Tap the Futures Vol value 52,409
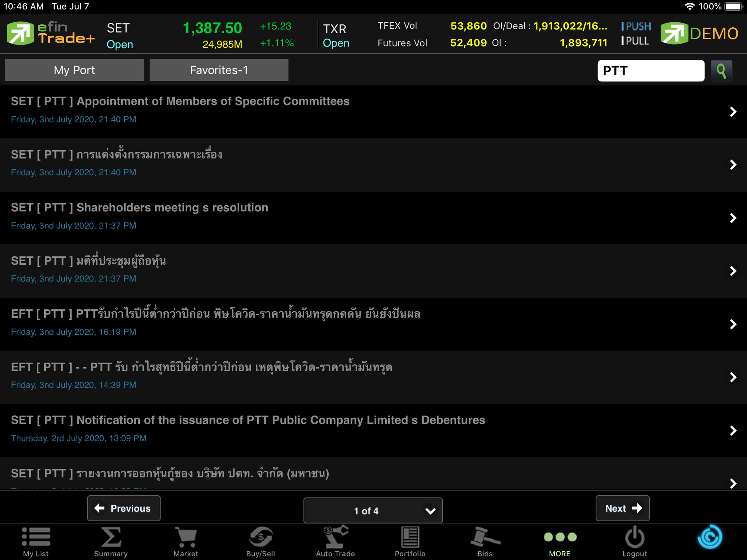This screenshot has width=747, height=560. click(x=468, y=43)
